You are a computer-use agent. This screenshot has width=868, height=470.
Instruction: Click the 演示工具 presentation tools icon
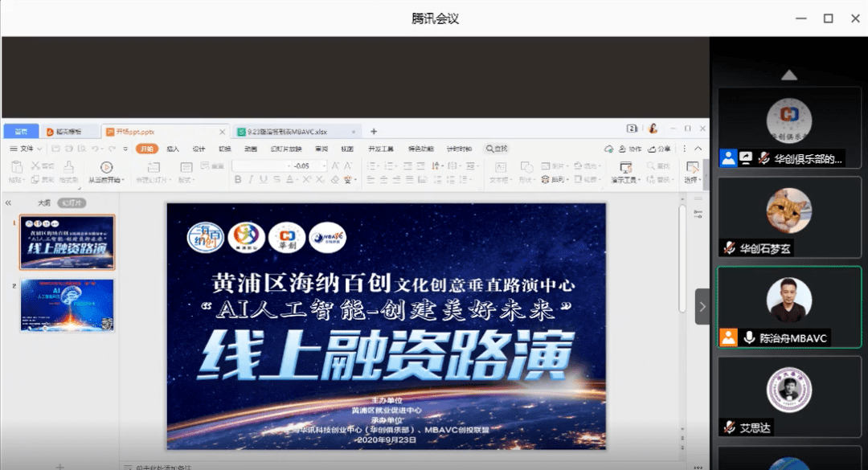click(x=626, y=167)
